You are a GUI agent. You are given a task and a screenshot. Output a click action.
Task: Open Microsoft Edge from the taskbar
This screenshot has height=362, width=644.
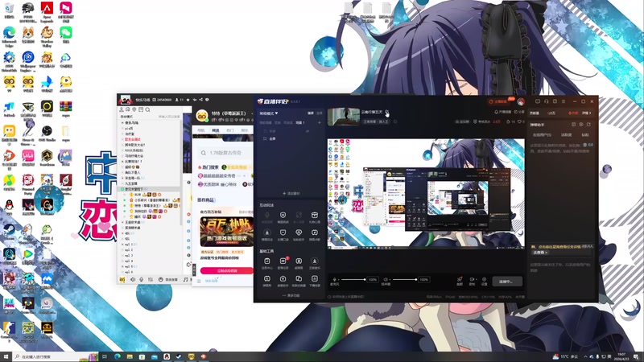click(118, 356)
